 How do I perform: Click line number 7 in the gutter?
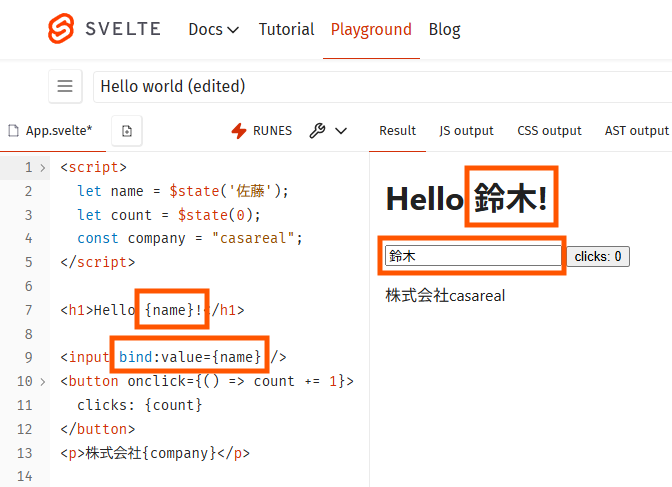[28, 310]
